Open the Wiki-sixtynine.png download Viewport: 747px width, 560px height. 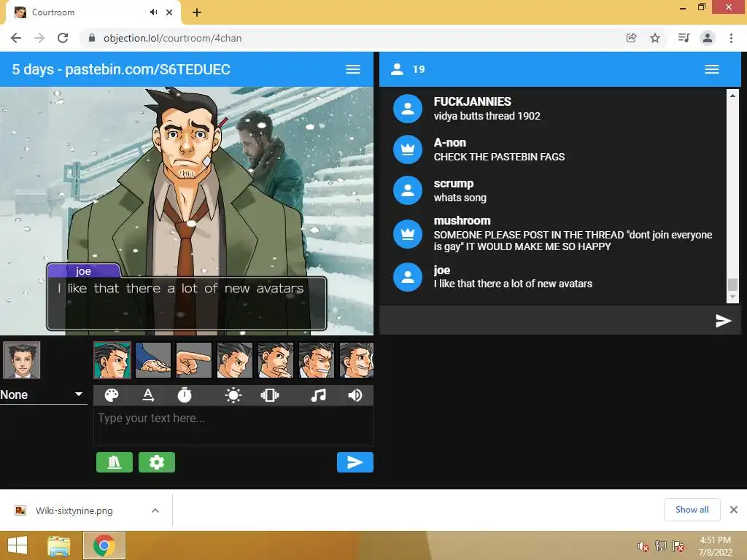(74, 510)
